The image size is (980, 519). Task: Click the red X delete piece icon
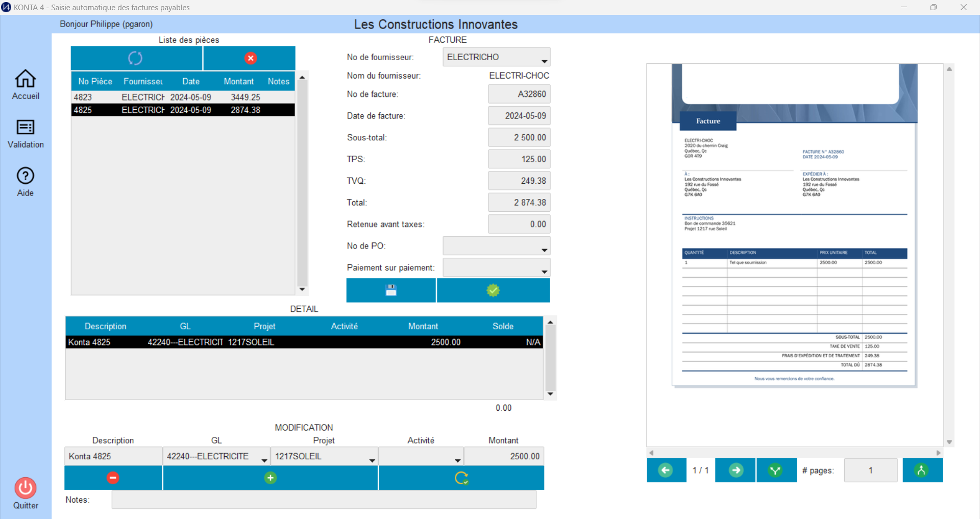tap(250, 58)
